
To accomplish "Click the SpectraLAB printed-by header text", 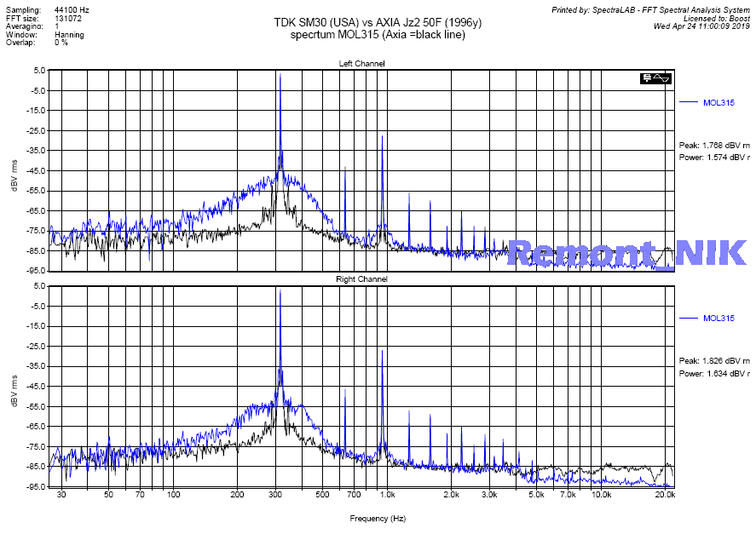I will click(x=650, y=9).
